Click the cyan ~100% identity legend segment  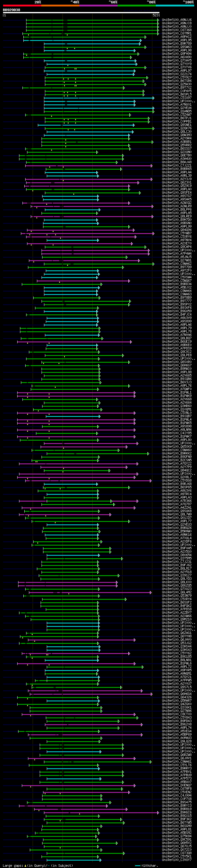click(x=175, y=6)
